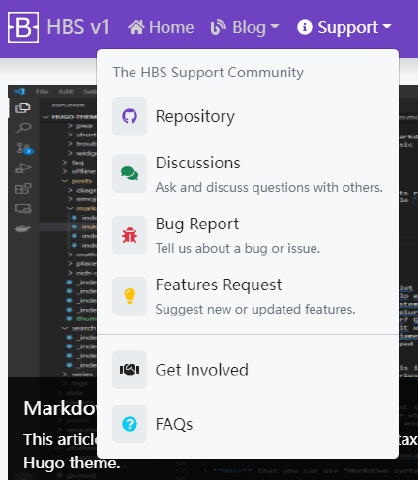Click the green Discussions chat icon
This screenshot has height=480, width=418.
click(129, 173)
